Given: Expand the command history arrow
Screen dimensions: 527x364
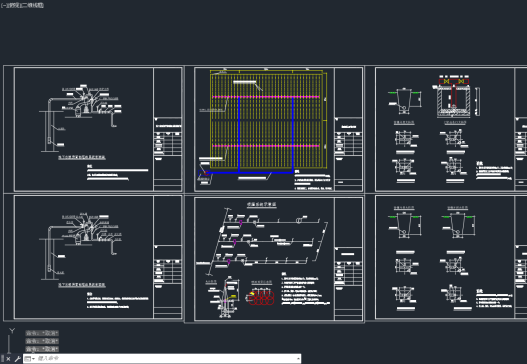Looking at the screenshot, I should point(298,359).
